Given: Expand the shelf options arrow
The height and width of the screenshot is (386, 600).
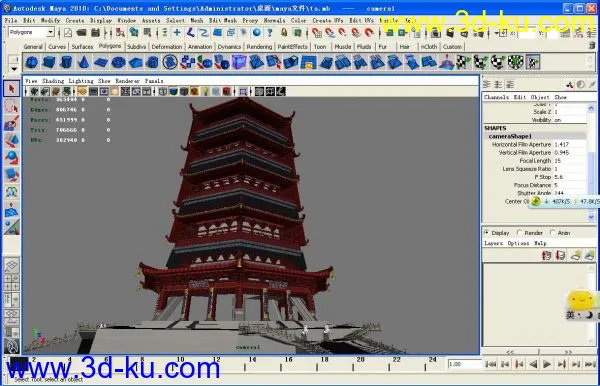Looking at the screenshot, I should [x=14, y=69].
